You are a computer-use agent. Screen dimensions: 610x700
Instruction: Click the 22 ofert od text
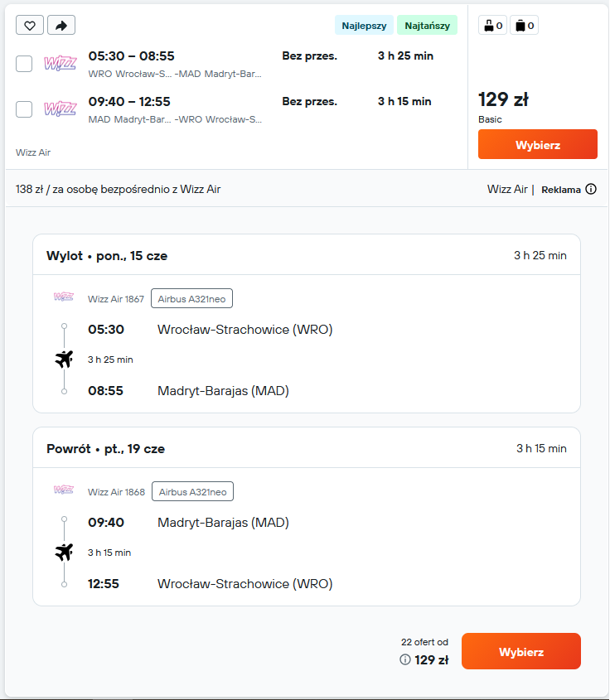coord(424,642)
